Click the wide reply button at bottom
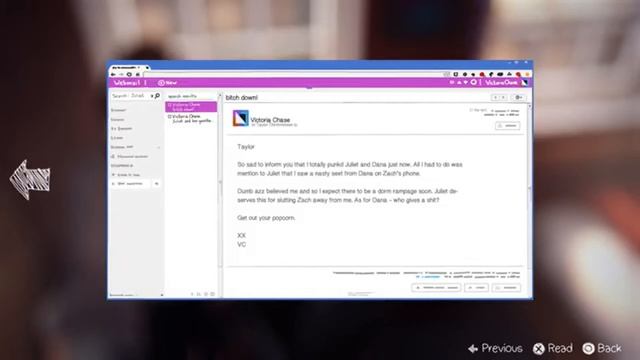The image size is (640, 360). coord(436,288)
